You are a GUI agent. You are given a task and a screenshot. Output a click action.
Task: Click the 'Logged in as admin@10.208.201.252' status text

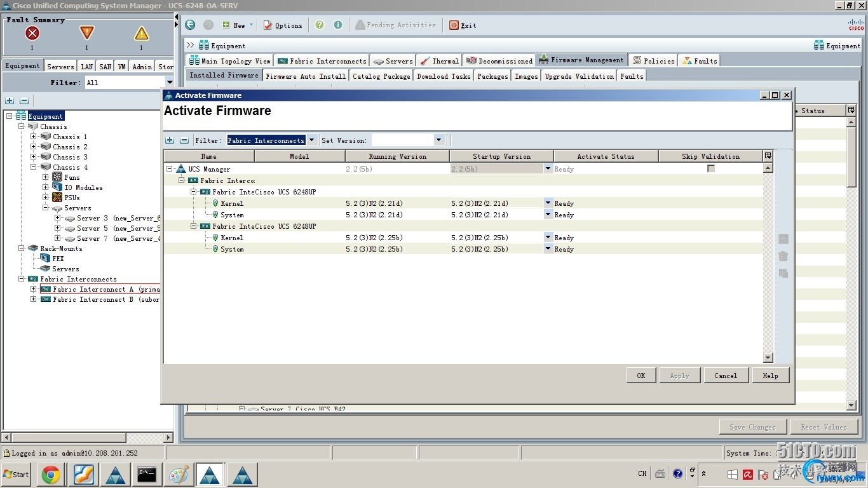[x=74, y=453]
